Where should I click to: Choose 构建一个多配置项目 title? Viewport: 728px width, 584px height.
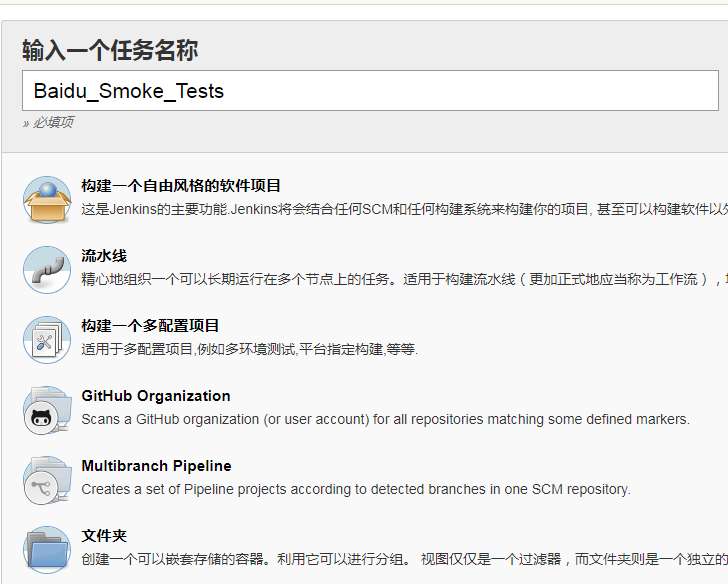pos(150,326)
